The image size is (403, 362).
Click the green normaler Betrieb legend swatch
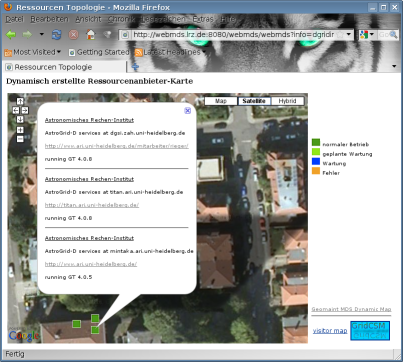pos(316,142)
